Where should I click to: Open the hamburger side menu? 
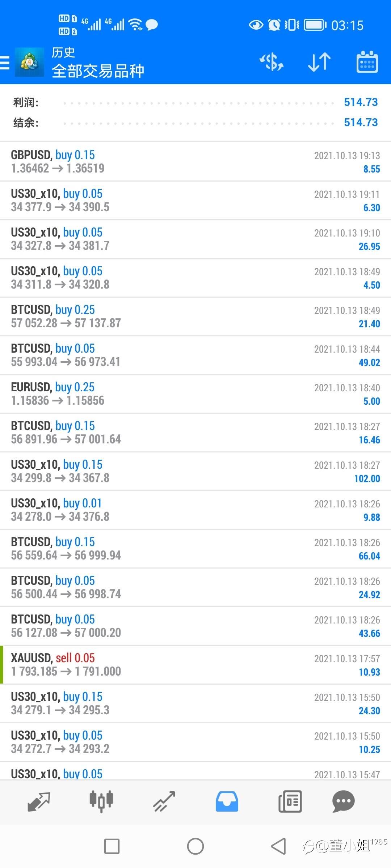[4, 63]
